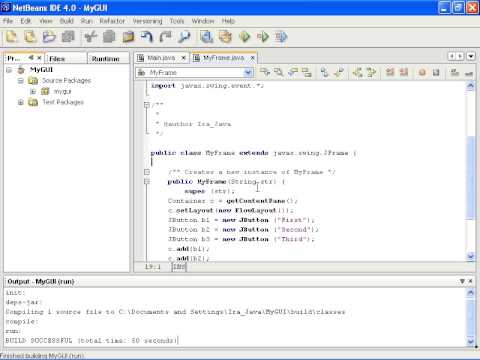Image resolution: width=480 pixels, height=360 pixels.
Task: Click the editor scrollbar down arrow
Action: [x=470, y=256]
